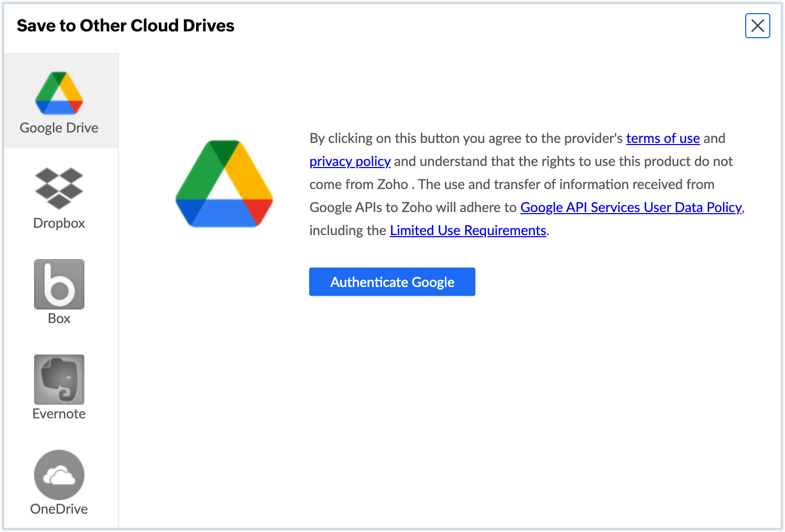This screenshot has height=532, width=785.
Task: Select the Evernote elephant icon
Action: (59, 380)
